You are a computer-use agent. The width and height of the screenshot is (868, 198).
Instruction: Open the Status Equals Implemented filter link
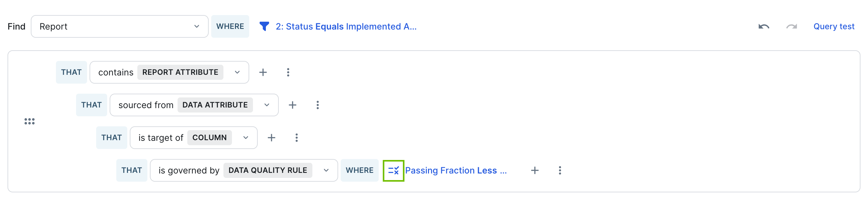[x=346, y=26]
